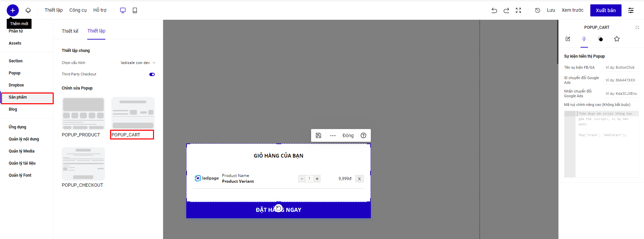Open the version history clock icon
This screenshot has height=239, width=644.
(x=537, y=10)
